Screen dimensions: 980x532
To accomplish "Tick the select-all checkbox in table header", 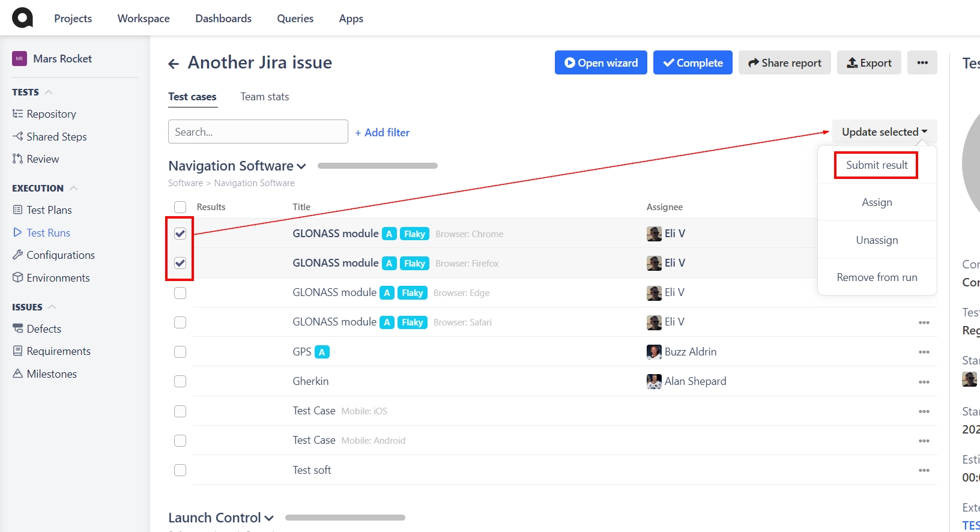I will click(x=180, y=207).
